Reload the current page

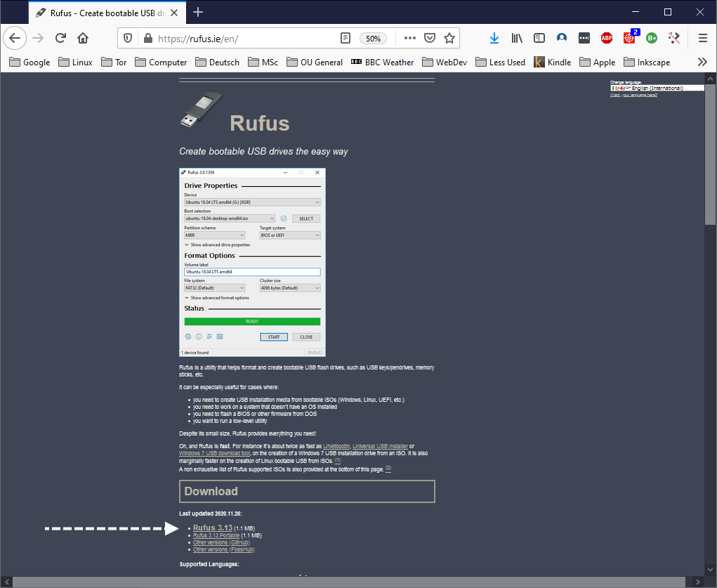click(61, 38)
